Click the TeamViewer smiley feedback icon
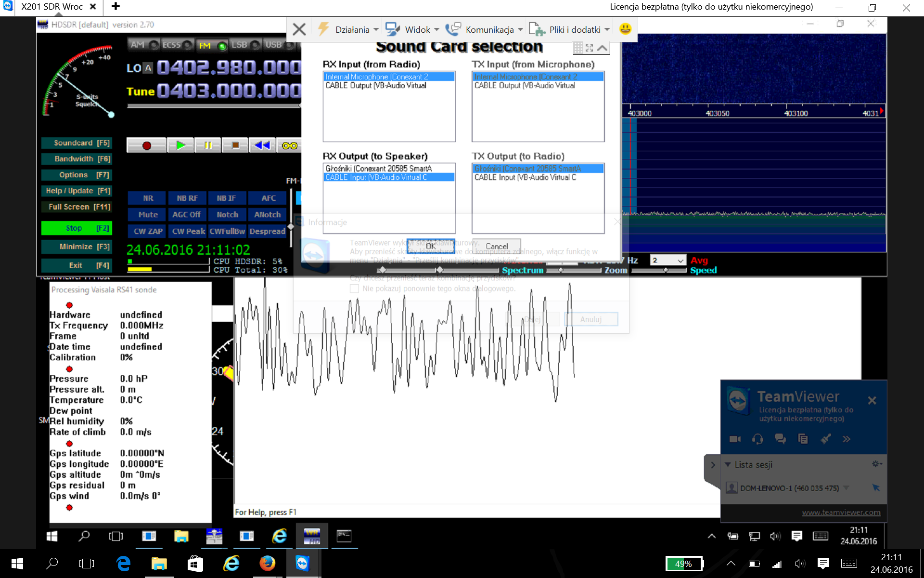The image size is (924, 578). pyautogui.click(x=625, y=29)
